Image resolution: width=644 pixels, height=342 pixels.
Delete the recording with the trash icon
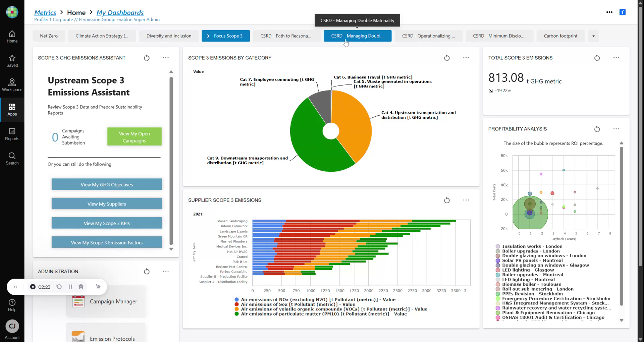tap(81, 287)
